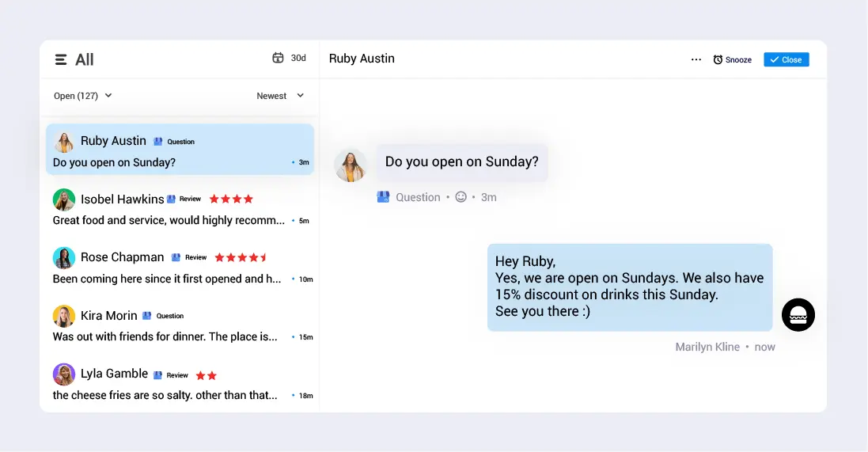Open the Newest sort dropdown
Viewport: 868px width, 452px height.
[x=280, y=96]
